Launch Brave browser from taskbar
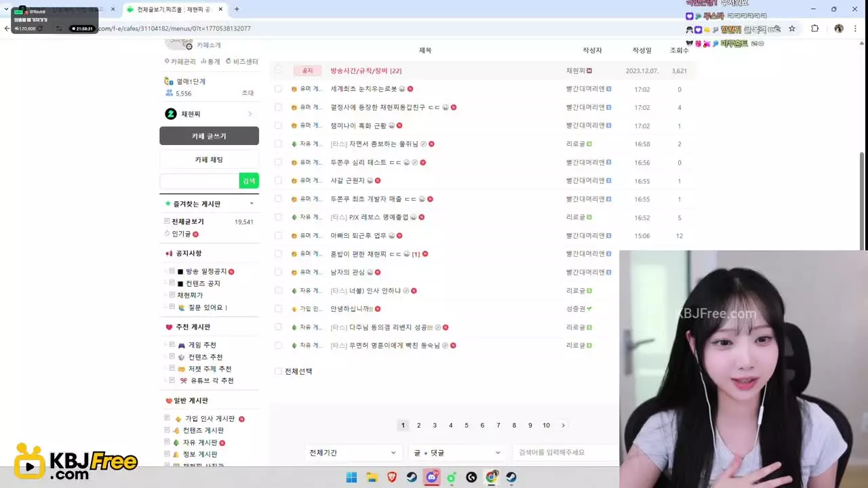This screenshot has width=868, height=488. (392, 477)
